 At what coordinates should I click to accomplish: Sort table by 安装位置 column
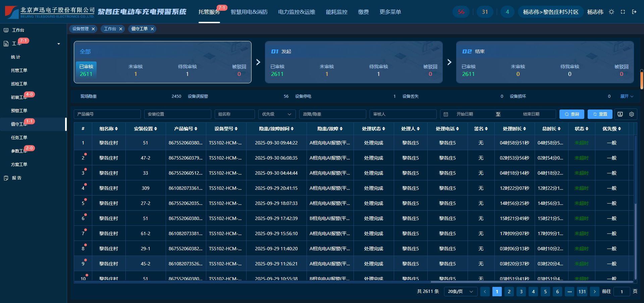click(145, 129)
